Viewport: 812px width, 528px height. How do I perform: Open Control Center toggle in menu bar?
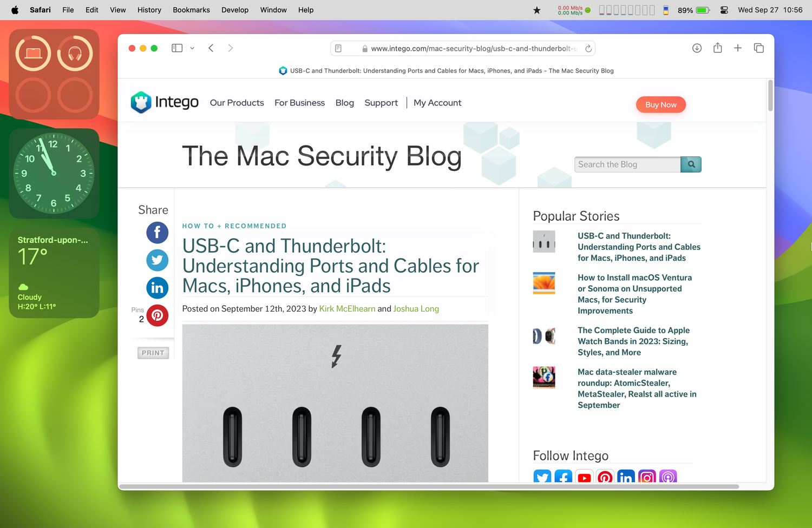pyautogui.click(x=724, y=10)
